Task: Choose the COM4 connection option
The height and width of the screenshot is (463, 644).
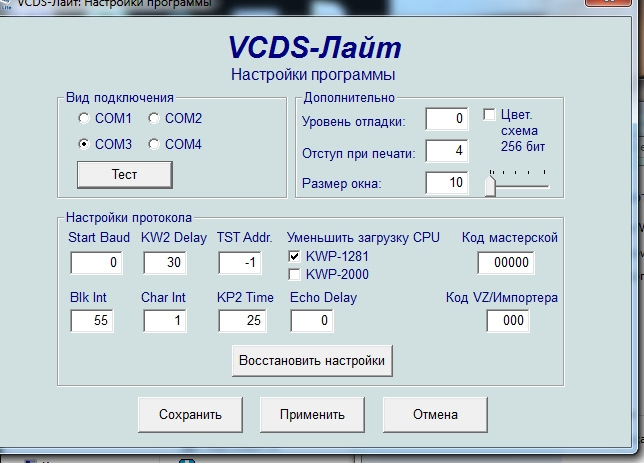Action: point(154,144)
